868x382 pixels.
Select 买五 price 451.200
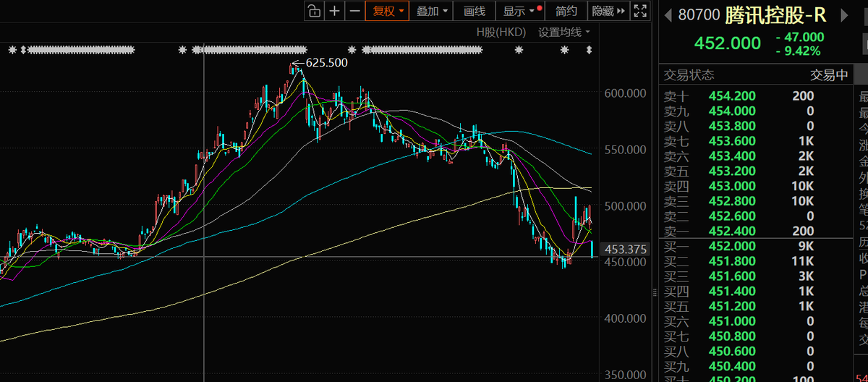(732, 306)
